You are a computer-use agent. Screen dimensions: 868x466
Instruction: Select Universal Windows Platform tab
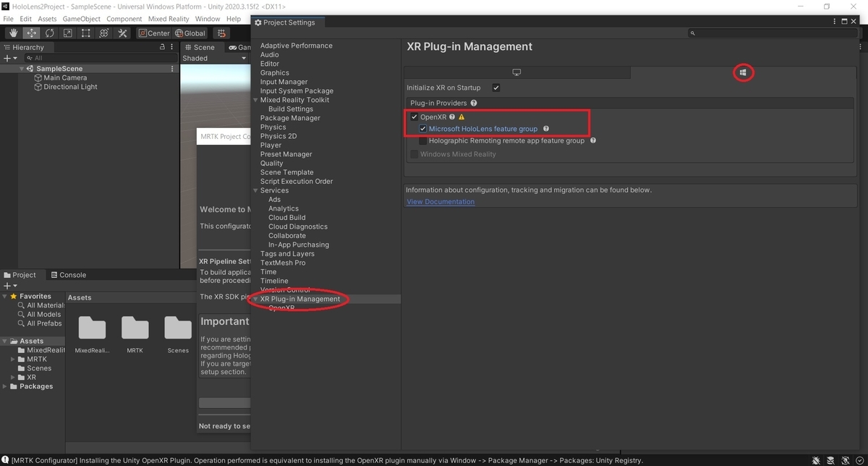pyautogui.click(x=744, y=72)
